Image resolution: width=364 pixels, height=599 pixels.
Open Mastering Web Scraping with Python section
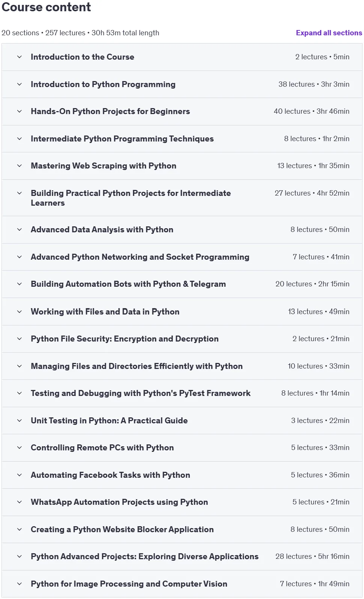coord(182,166)
